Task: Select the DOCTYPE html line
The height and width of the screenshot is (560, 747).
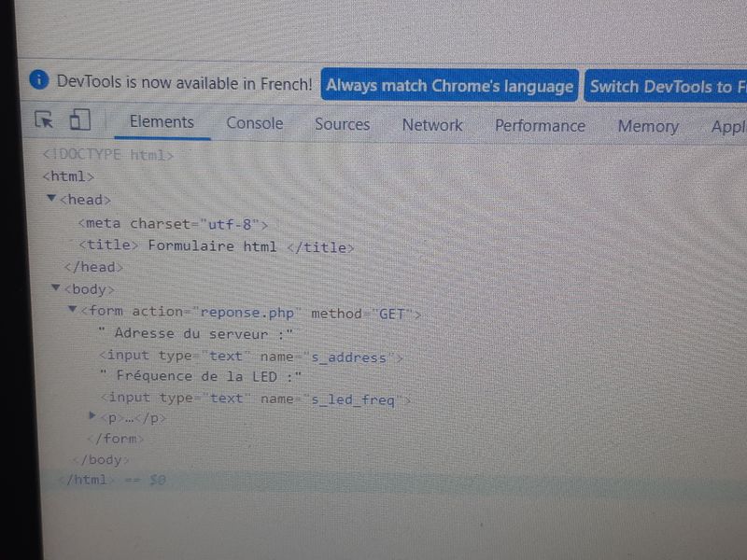Action: (x=108, y=155)
